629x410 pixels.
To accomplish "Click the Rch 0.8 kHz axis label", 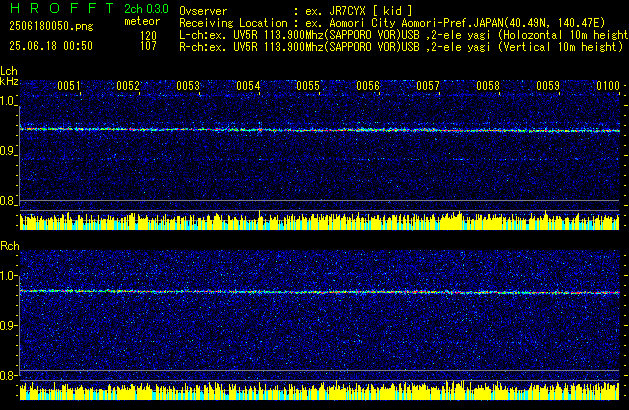I will 7,375.
